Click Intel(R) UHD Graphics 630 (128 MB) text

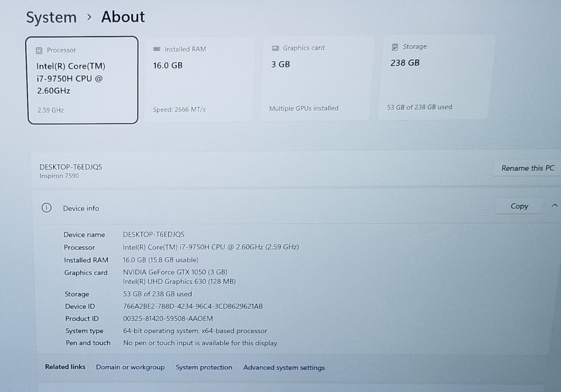[x=179, y=281]
